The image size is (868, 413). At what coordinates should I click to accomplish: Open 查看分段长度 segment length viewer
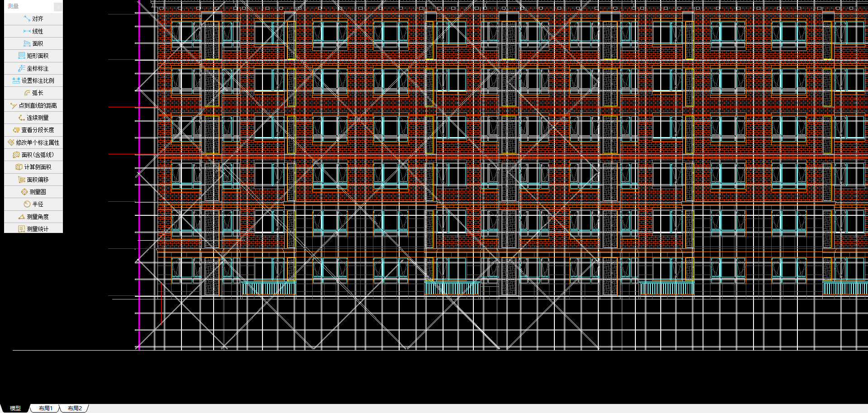33,130
